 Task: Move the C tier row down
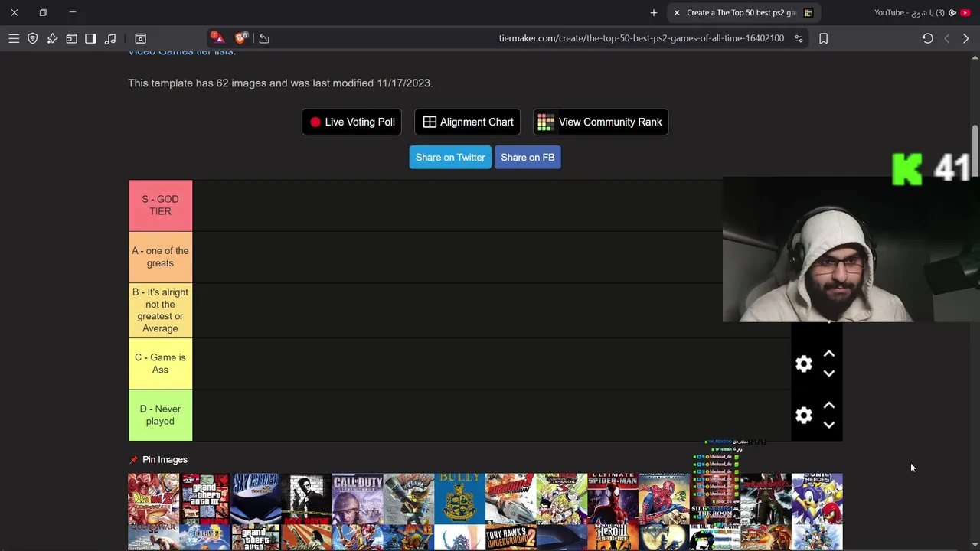click(x=829, y=373)
